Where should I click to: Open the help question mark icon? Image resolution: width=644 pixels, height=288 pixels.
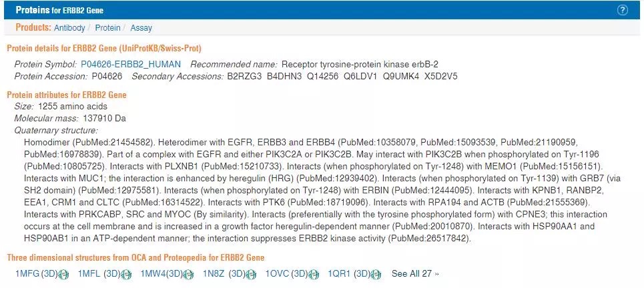(622, 10)
